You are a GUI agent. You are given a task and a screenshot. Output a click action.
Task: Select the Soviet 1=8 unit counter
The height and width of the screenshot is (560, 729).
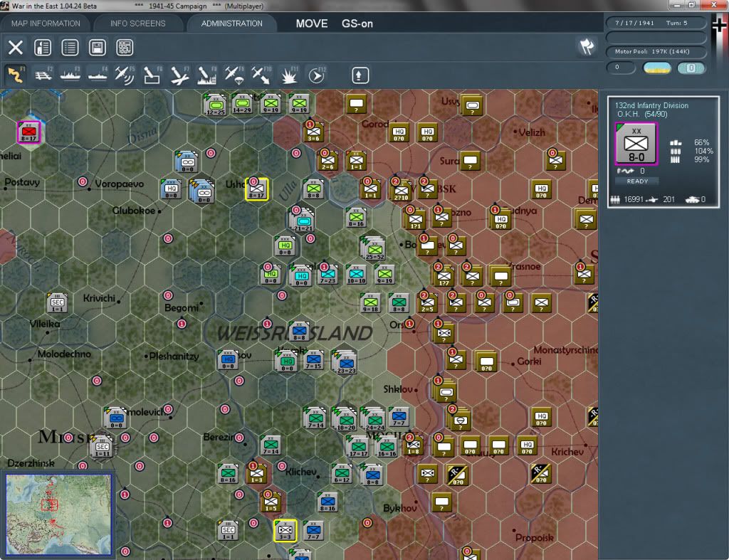tap(413, 445)
